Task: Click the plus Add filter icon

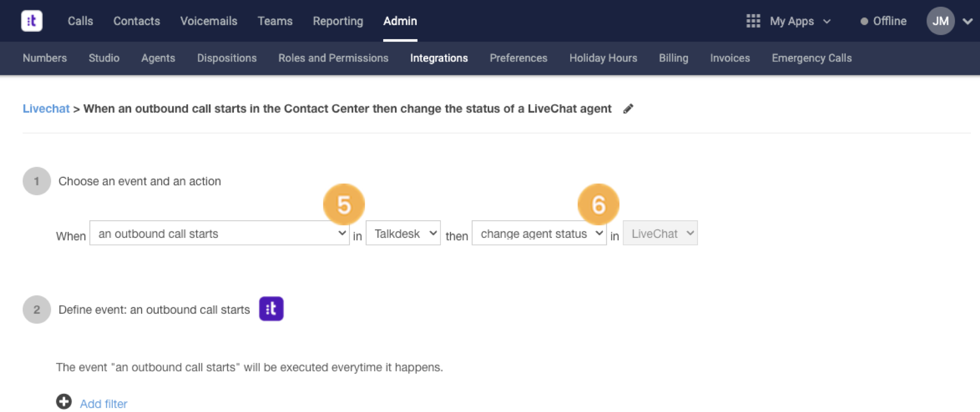Action: point(64,402)
